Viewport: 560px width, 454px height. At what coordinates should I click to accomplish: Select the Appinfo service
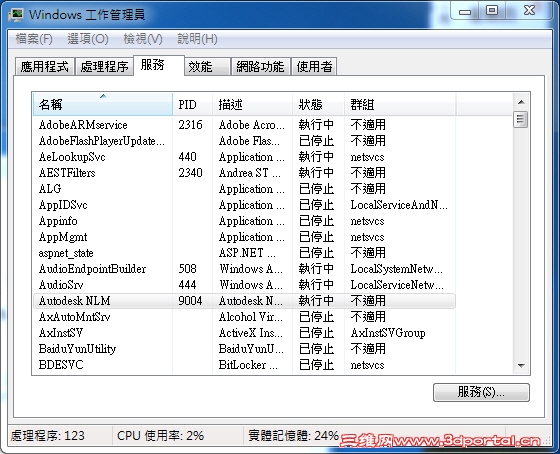[244, 221]
